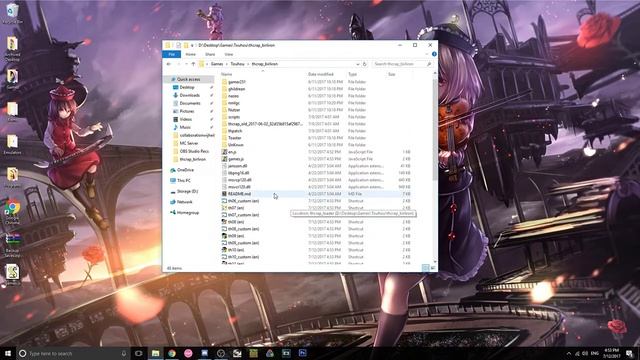The width and height of the screenshot is (640, 360).
Task: Open Explorer help via blue question icon
Action: (434, 54)
